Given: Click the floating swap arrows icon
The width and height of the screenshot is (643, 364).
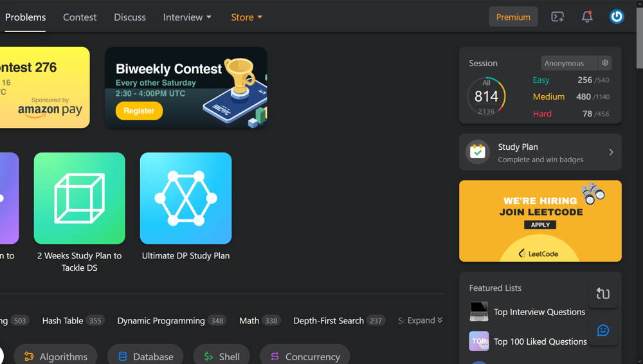Looking at the screenshot, I should coord(603,293).
